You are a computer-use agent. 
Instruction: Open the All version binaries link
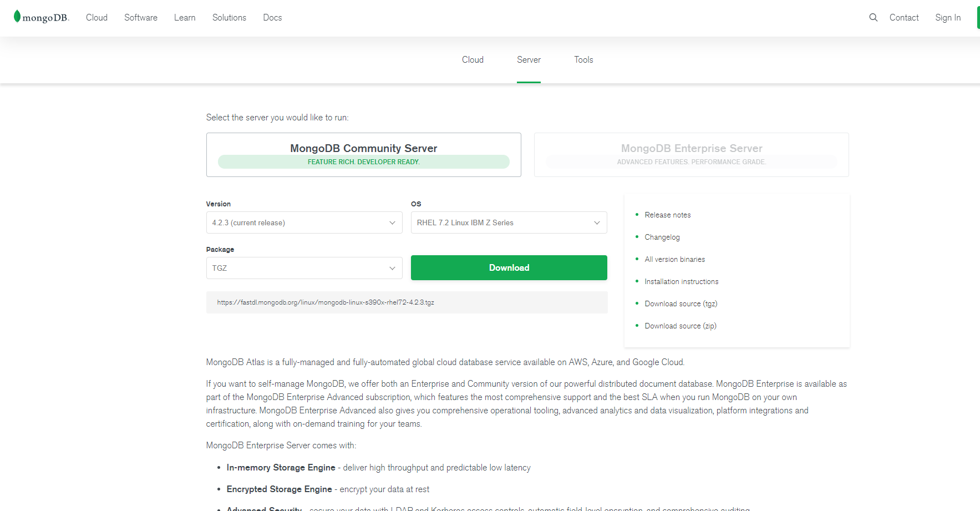pos(675,260)
